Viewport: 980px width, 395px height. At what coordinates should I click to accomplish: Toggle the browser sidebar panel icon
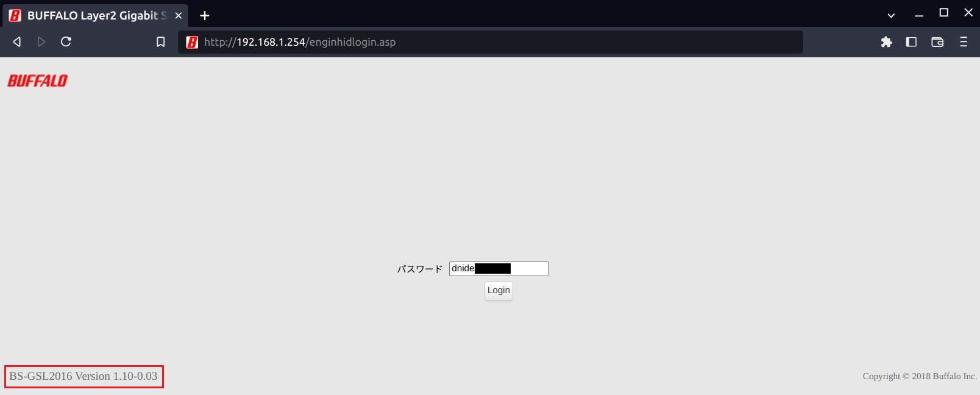(x=911, y=42)
